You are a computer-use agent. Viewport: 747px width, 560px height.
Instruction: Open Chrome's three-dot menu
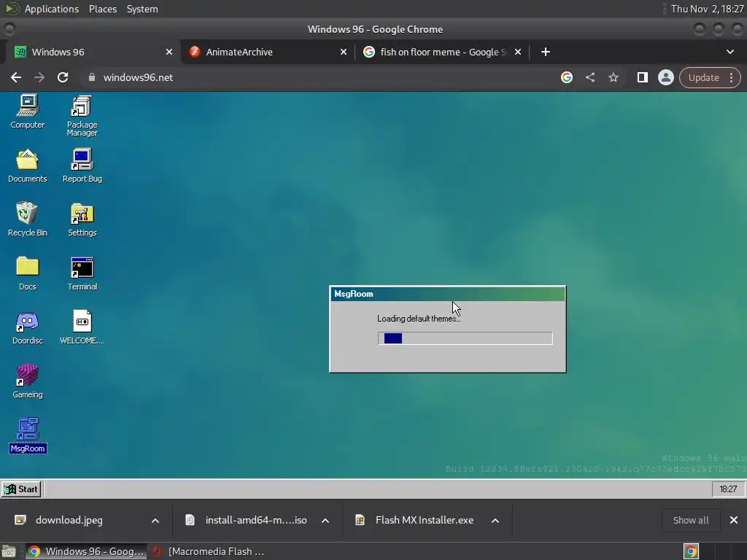732,77
